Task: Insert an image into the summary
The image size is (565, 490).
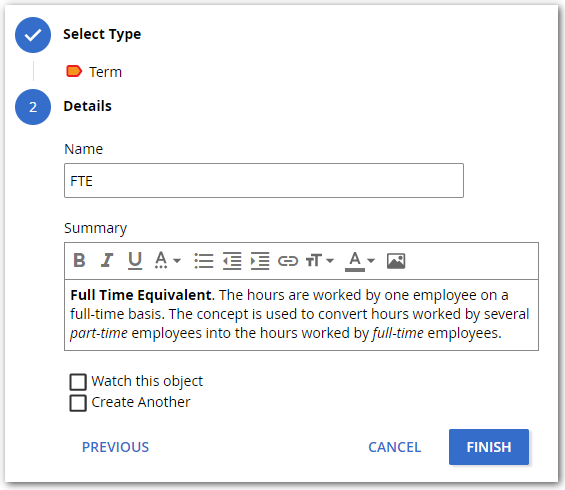Action: [396, 261]
